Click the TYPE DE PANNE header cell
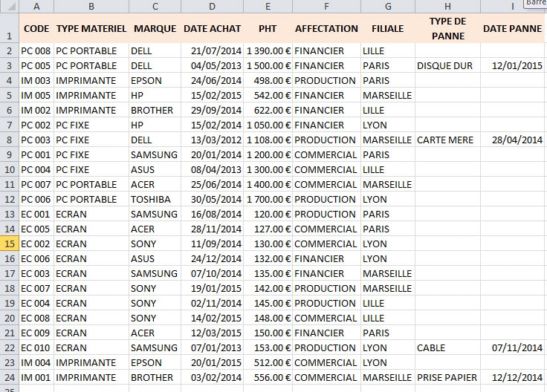 coord(447,28)
